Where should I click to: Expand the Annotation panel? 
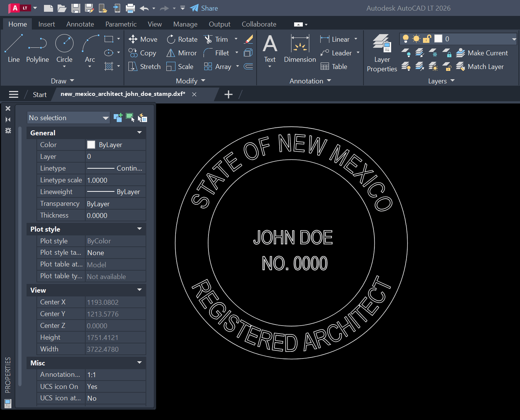(x=310, y=81)
